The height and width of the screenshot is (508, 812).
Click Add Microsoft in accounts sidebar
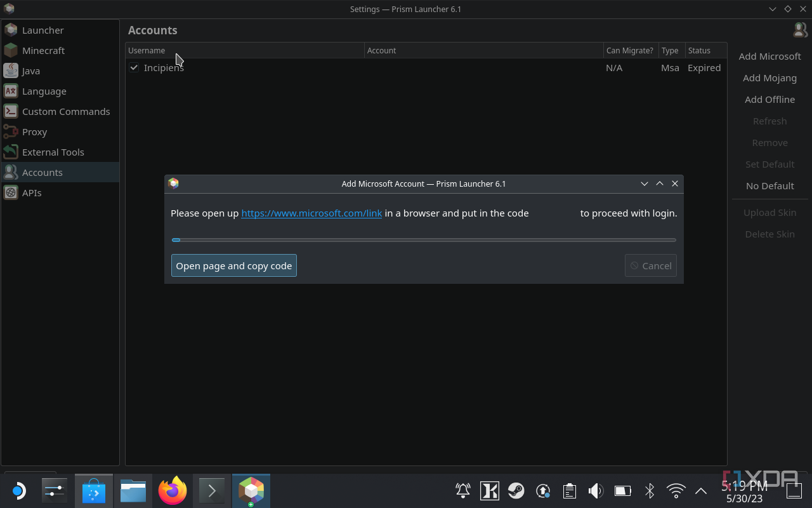click(x=769, y=56)
